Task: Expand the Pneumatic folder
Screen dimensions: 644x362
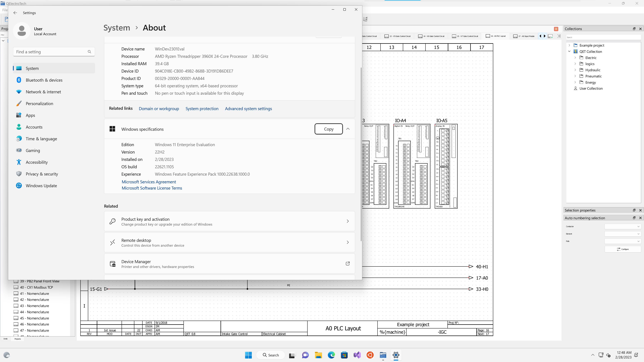Action: (575, 76)
